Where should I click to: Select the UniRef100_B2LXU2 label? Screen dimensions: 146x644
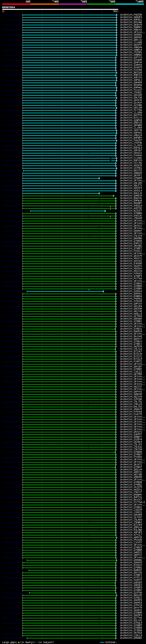pyautogui.click(x=131, y=621)
